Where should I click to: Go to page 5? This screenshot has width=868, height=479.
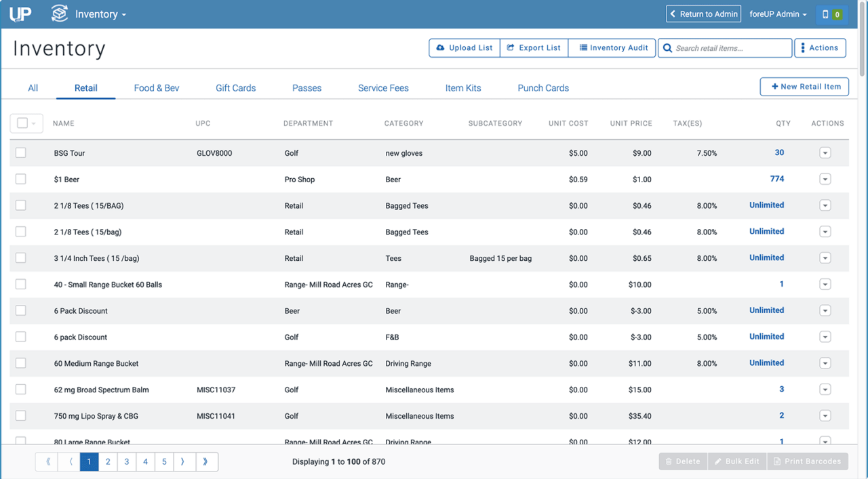[x=164, y=462]
